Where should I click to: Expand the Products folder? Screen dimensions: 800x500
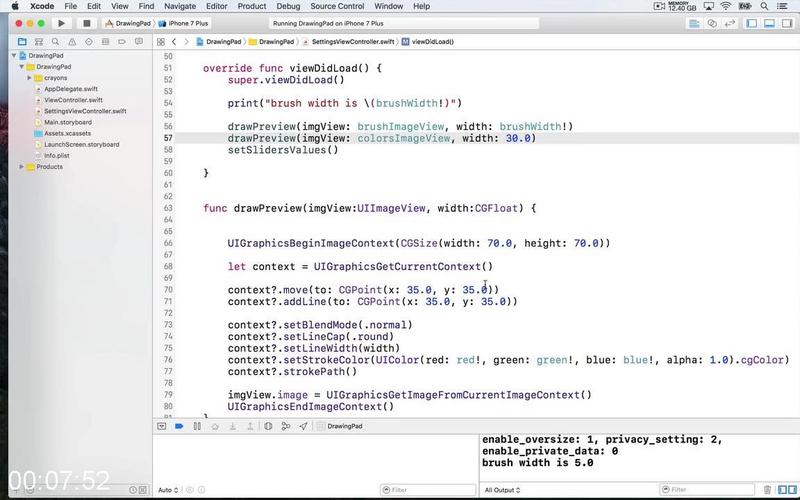(22, 167)
